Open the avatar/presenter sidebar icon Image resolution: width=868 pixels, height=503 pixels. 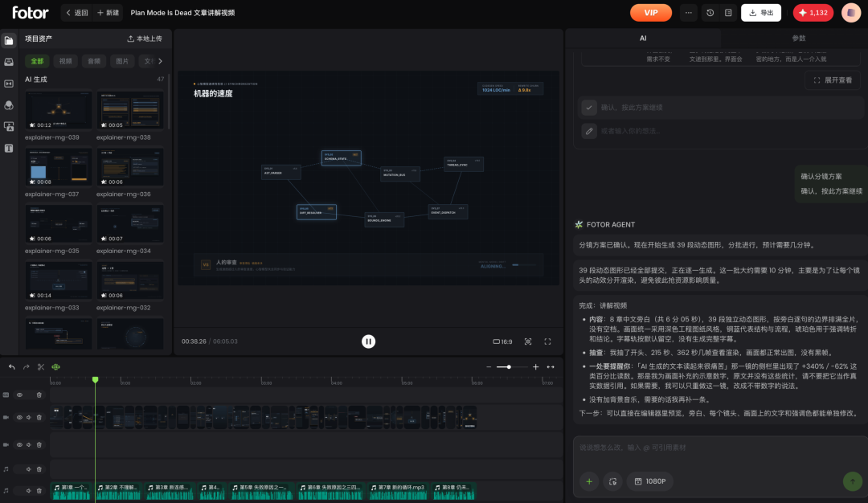coord(9,127)
